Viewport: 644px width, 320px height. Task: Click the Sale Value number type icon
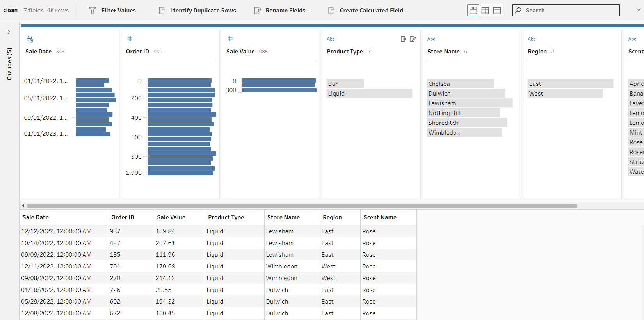(230, 39)
